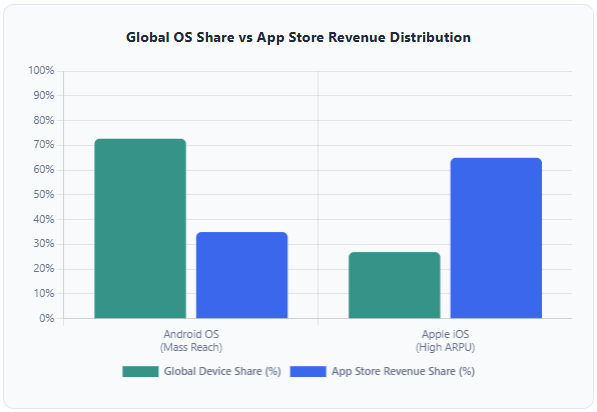Click the 50% y-axis label
The width and height of the screenshot is (597, 412).
(43, 195)
